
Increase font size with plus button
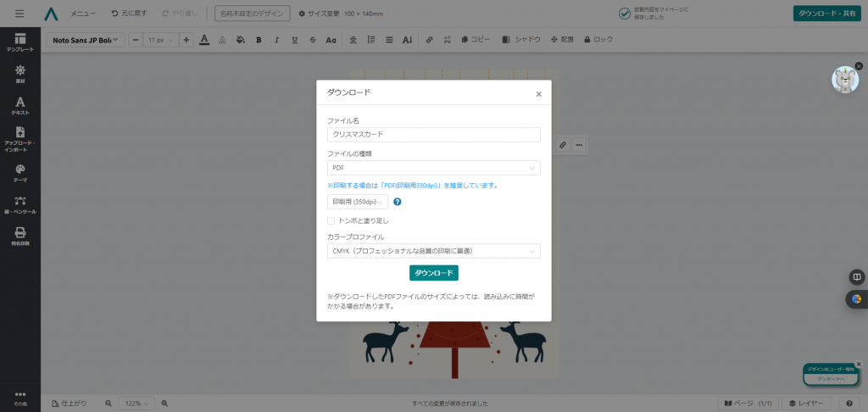[x=186, y=40]
